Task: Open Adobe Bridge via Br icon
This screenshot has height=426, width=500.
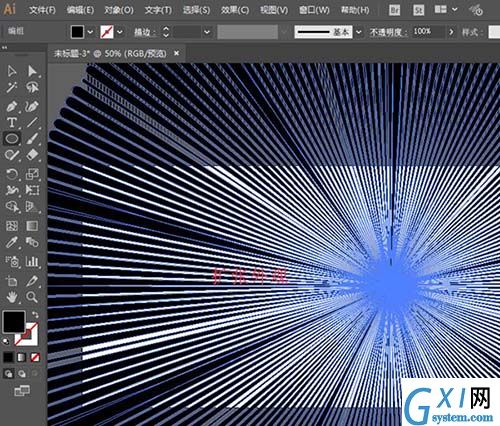Action: click(x=395, y=10)
